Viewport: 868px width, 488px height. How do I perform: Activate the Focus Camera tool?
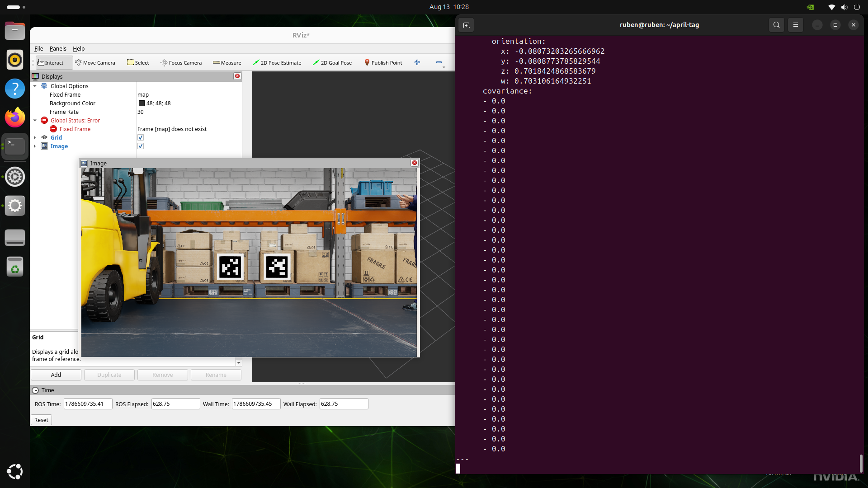181,63
